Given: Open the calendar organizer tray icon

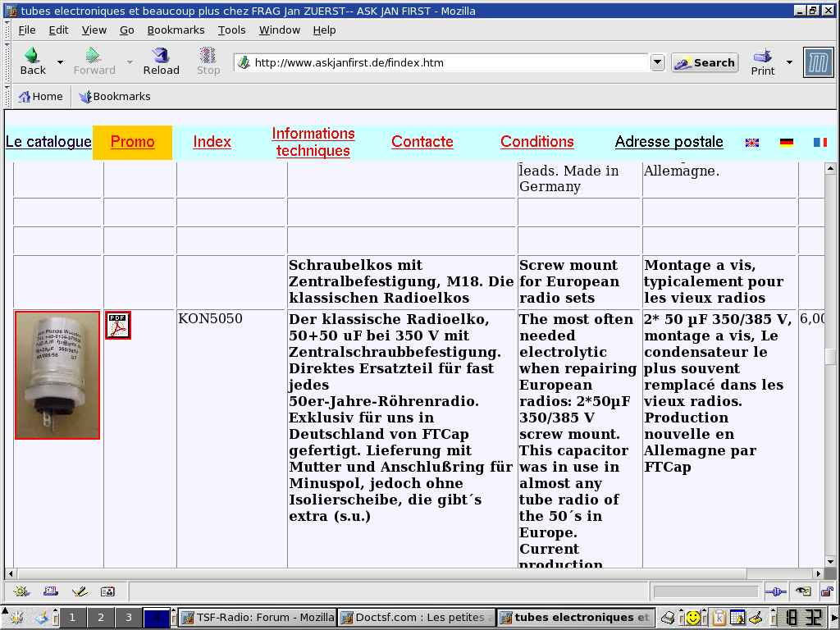Looking at the screenshot, I should point(737,618).
